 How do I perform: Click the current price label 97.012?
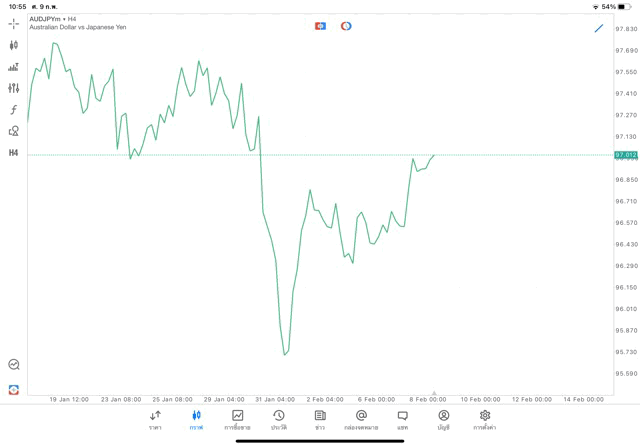(x=626, y=155)
